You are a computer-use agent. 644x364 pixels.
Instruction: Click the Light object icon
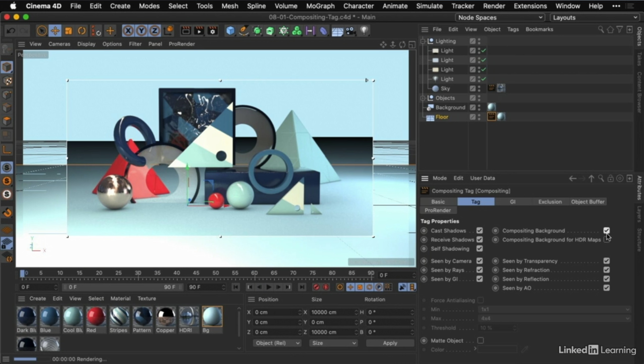pyautogui.click(x=364, y=31)
